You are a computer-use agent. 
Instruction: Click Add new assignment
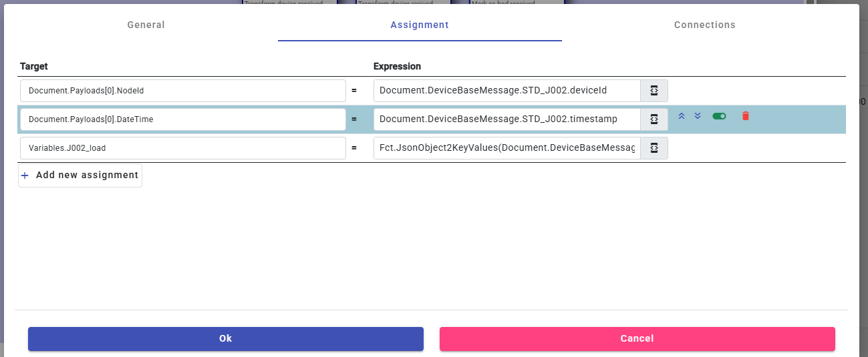[x=80, y=175]
